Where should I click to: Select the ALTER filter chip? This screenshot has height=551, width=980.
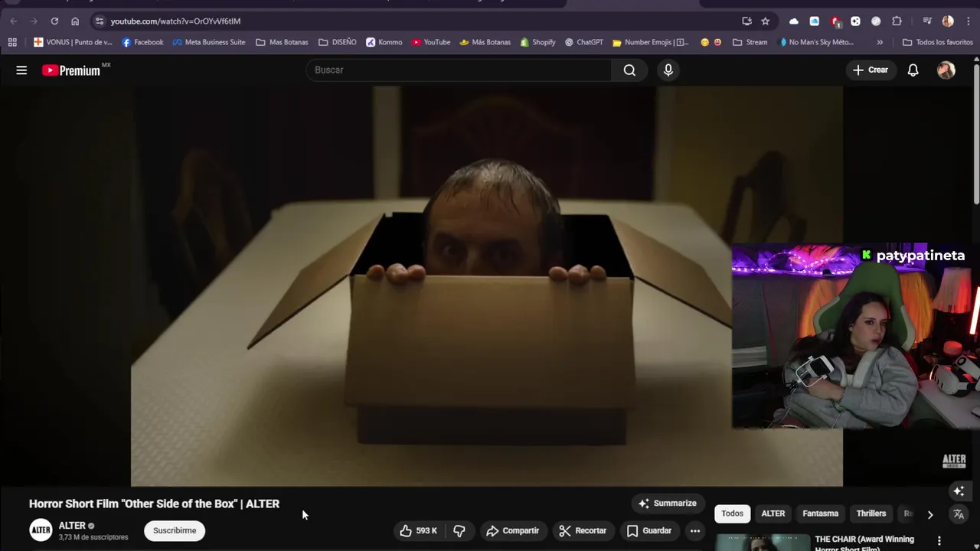pos(773,514)
